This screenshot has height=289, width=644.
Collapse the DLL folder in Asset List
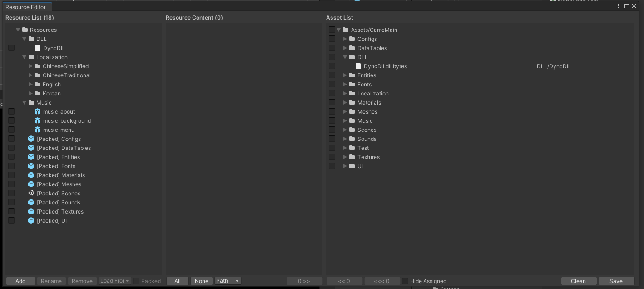click(x=345, y=57)
